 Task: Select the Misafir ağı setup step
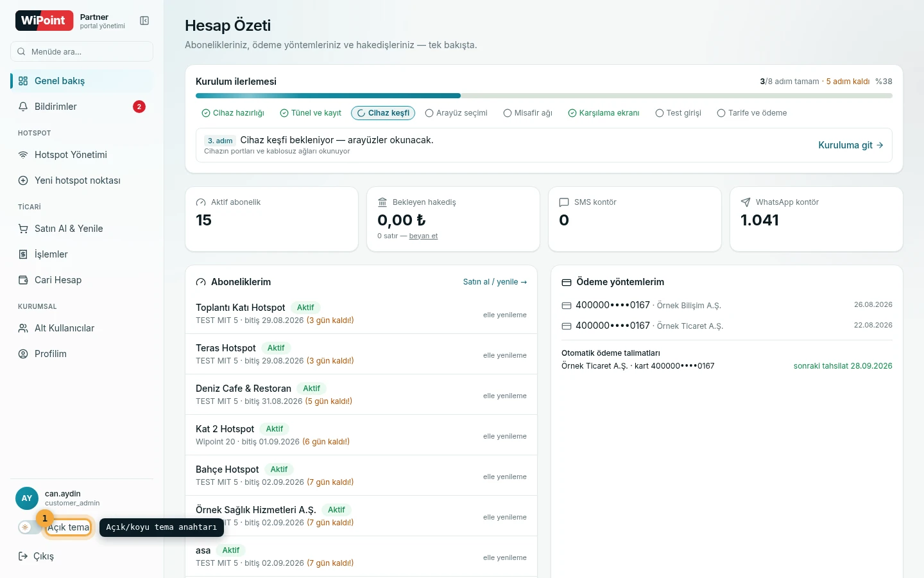pos(528,113)
